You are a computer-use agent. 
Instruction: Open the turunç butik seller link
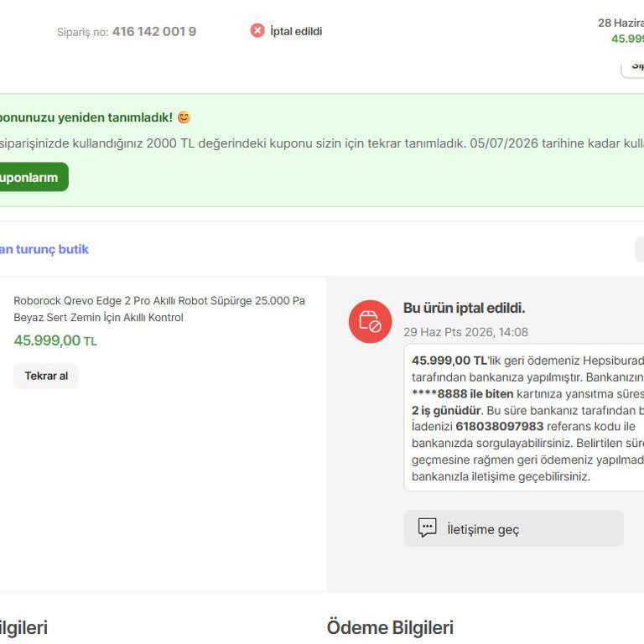(x=44, y=249)
